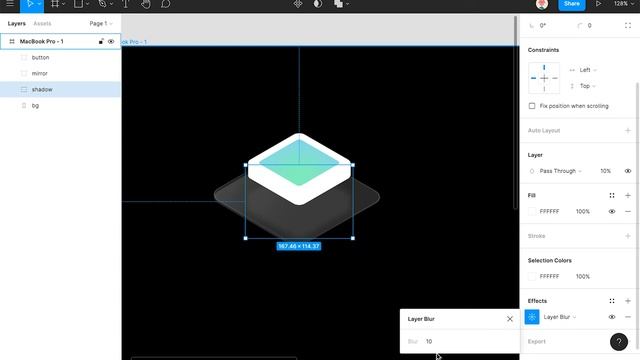Click the Share button
The width and height of the screenshot is (640, 360).
tap(571, 4)
